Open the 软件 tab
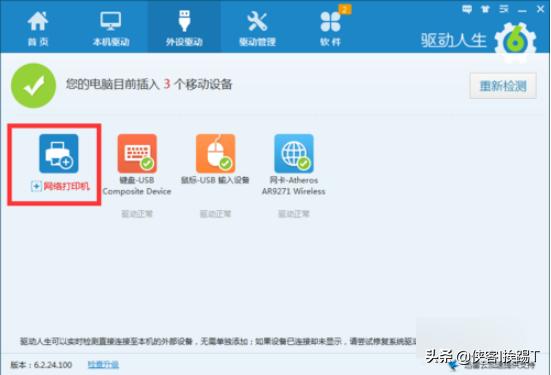Image resolution: width=551 pixels, height=375 pixels. coord(330,29)
